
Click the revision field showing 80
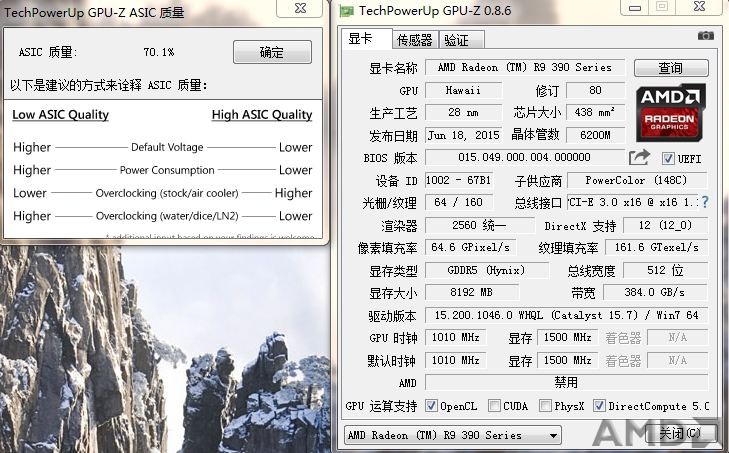596,90
